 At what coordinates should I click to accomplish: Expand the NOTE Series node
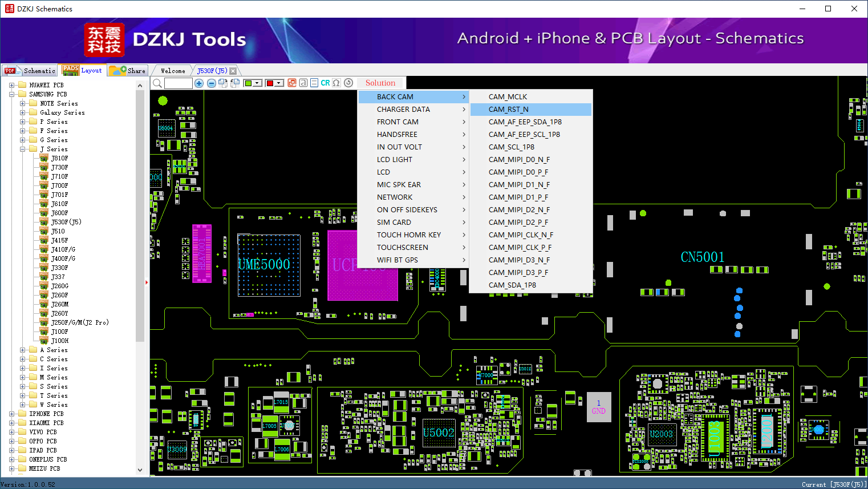(22, 103)
